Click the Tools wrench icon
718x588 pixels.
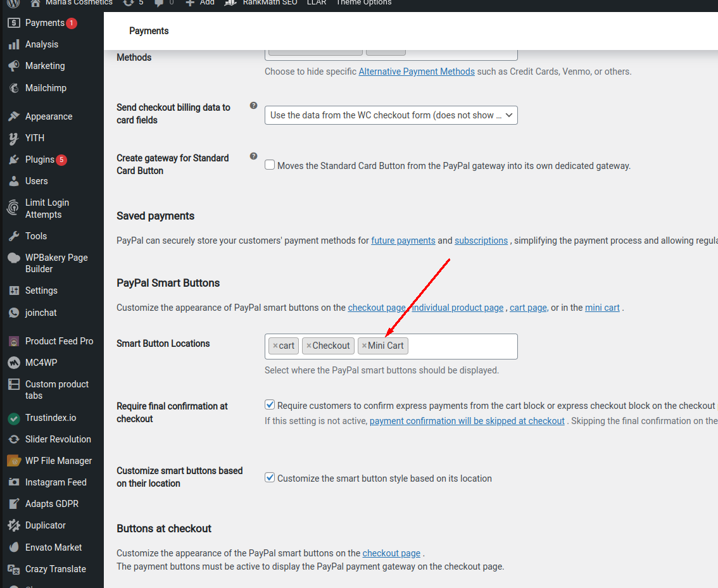[x=14, y=236]
